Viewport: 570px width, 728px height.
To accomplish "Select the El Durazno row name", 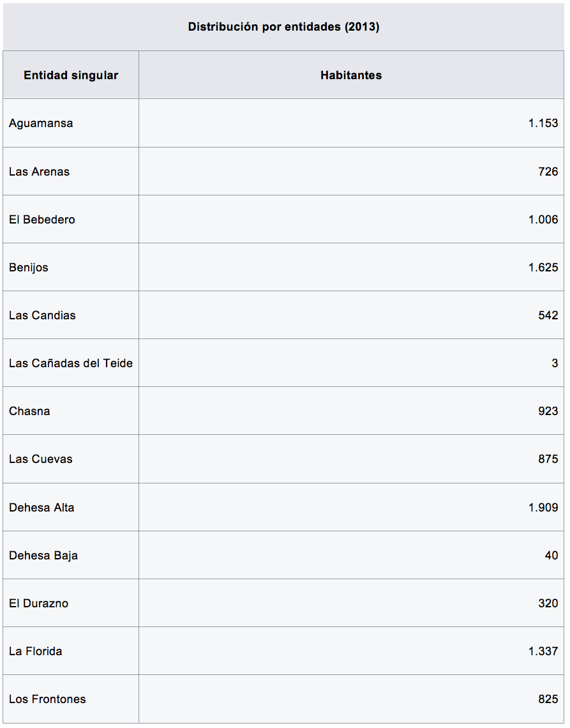I will coord(38,603).
